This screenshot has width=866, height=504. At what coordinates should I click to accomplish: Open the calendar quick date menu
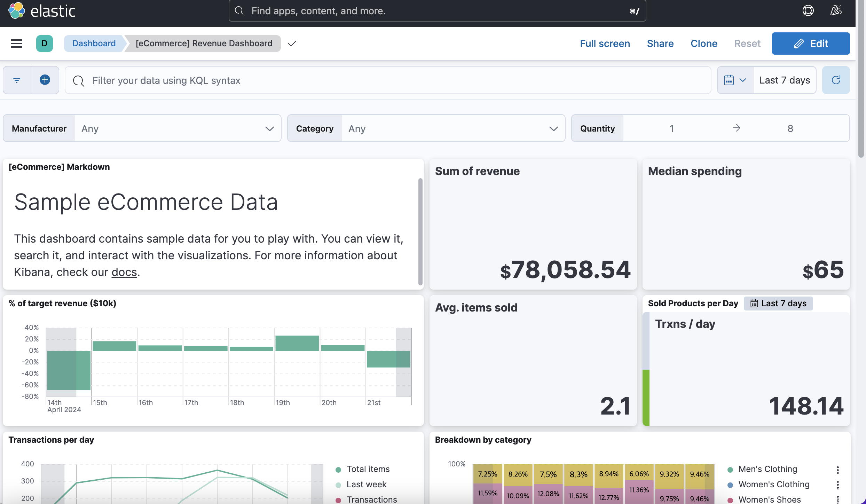[x=735, y=80]
